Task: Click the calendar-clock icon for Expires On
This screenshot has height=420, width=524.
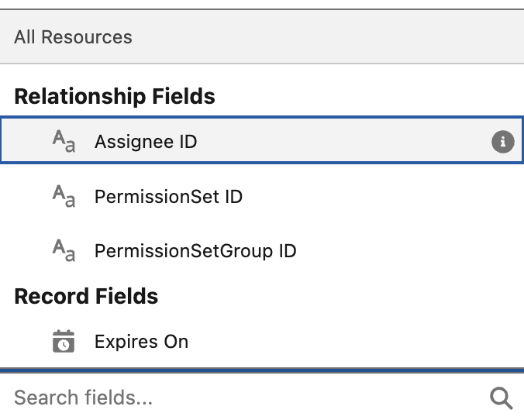Action: coord(64,342)
